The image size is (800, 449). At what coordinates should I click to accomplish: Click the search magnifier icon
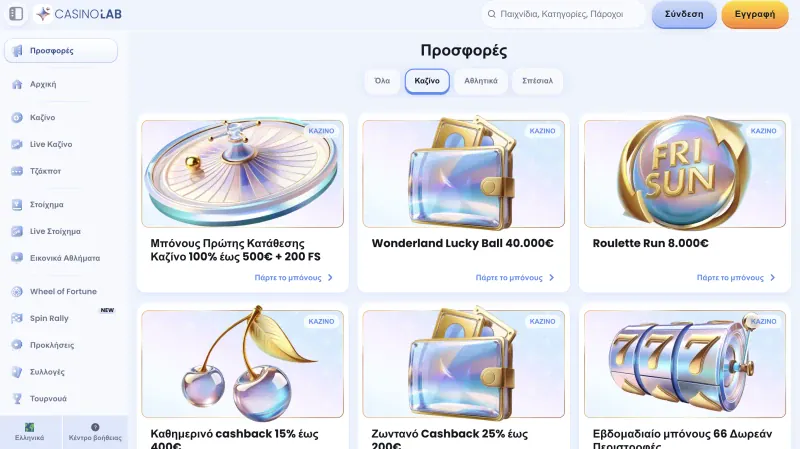point(491,14)
